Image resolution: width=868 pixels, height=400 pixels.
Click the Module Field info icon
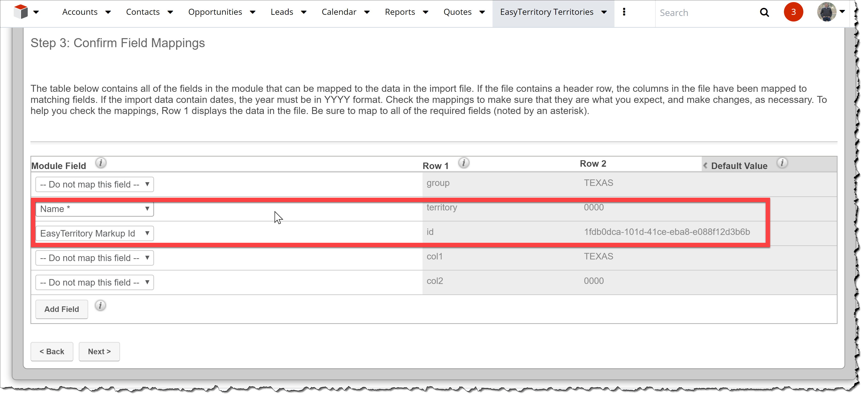(x=100, y=163)
